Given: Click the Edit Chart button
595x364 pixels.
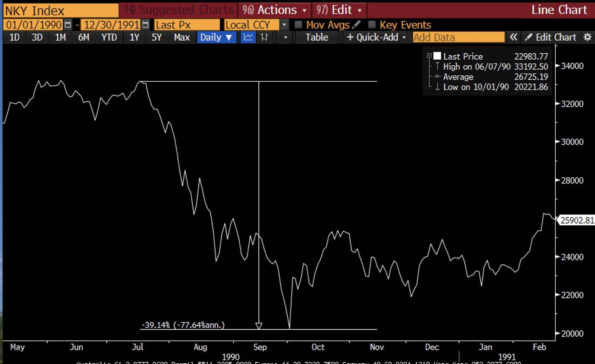Looking at the screenshot, I should click(551, 37).
